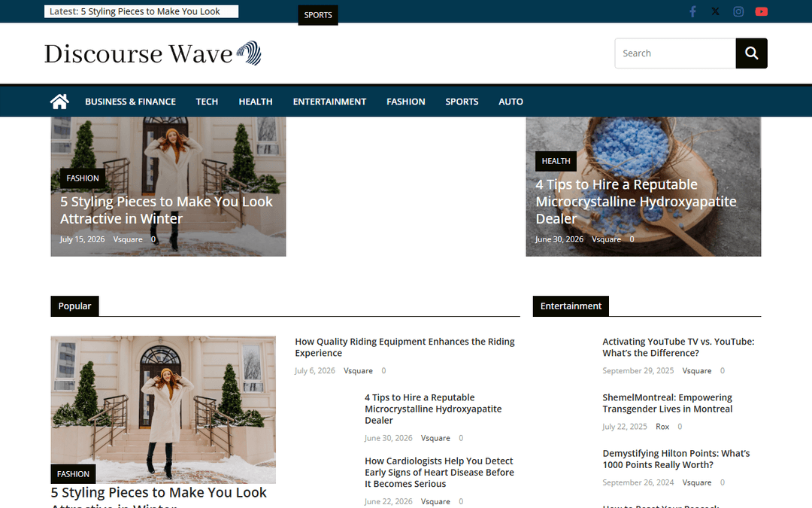The width and height of the screenshot is (812, 508).
Task: Click the Fashion badge on the Popular thumbnail
Action: 73,474
